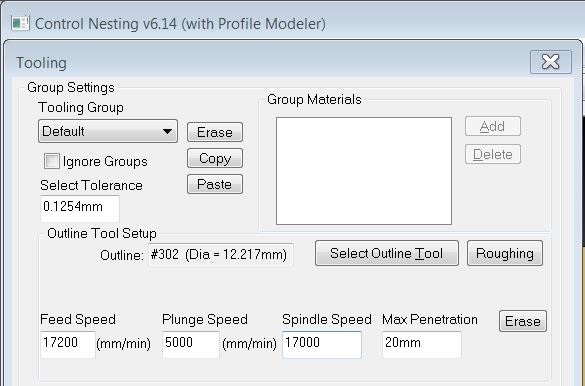Click the Control Nesting application icon in title bar
This screenshot has height=386, width=585.
tap(20, 23)
